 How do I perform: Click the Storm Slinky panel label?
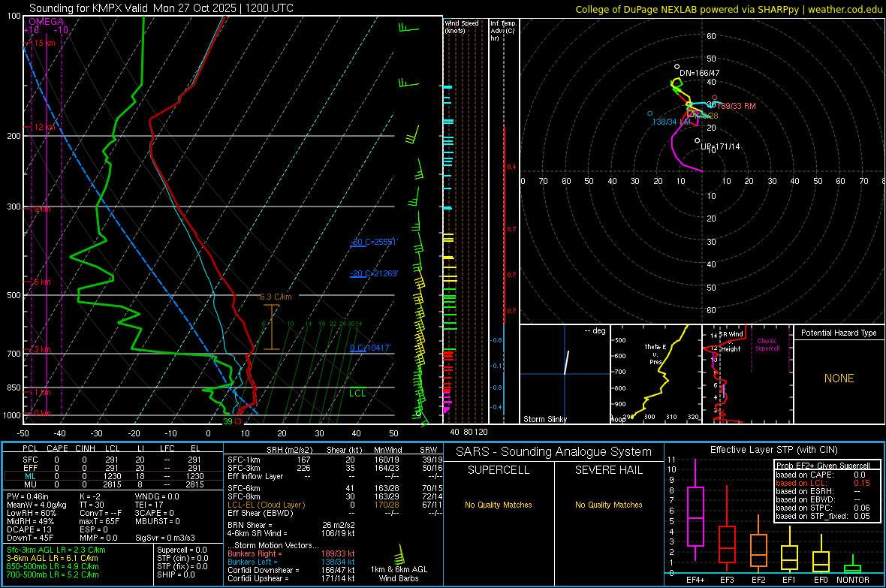tap(544, 419)
